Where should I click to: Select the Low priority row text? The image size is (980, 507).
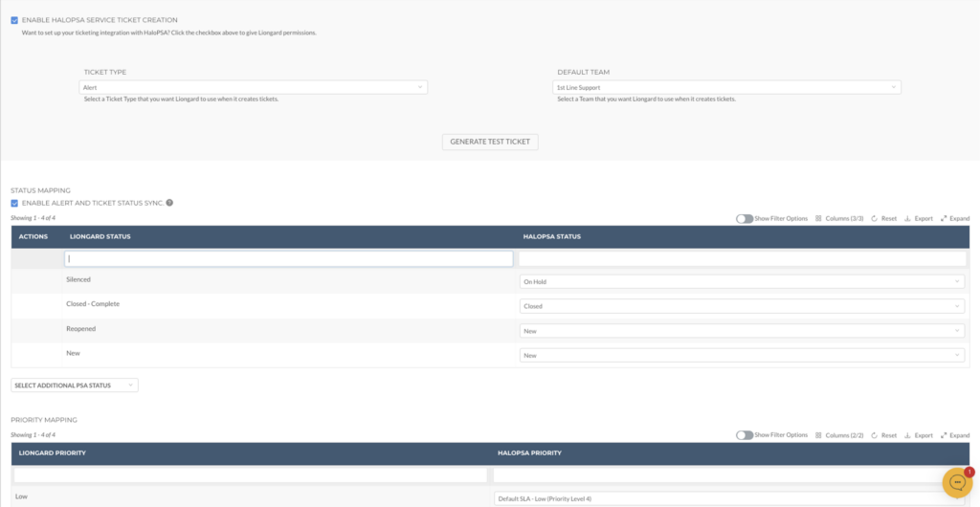21,496
